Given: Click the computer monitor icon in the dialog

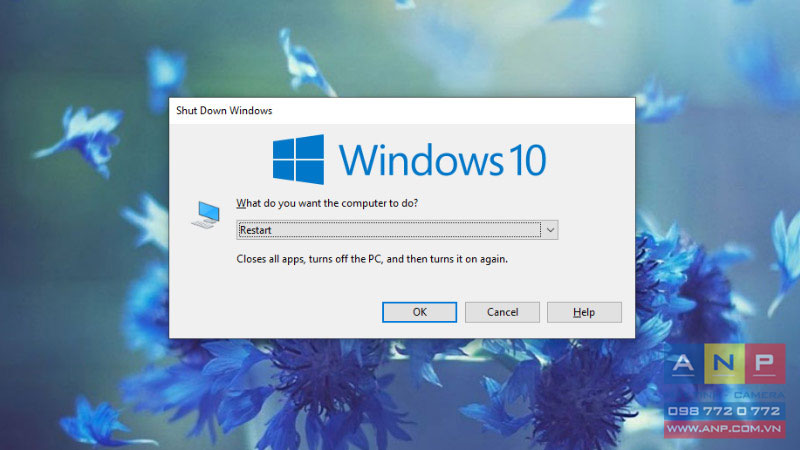Looking at the screenshot, I should pos(206,215).
